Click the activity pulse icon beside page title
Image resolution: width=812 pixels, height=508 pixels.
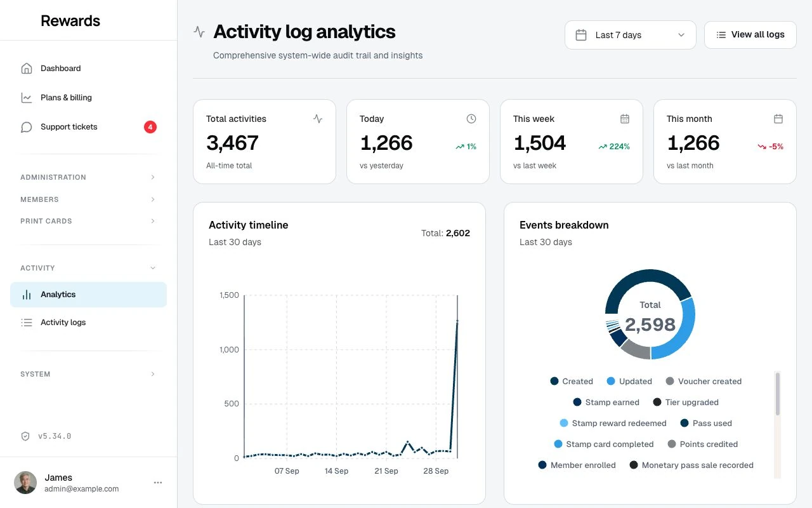click(x=199, y=32)
